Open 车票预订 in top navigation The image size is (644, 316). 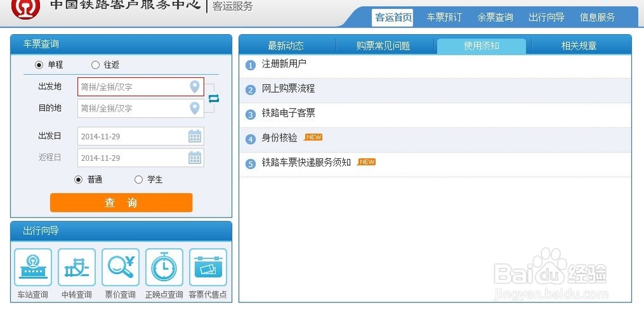(444, 17)
